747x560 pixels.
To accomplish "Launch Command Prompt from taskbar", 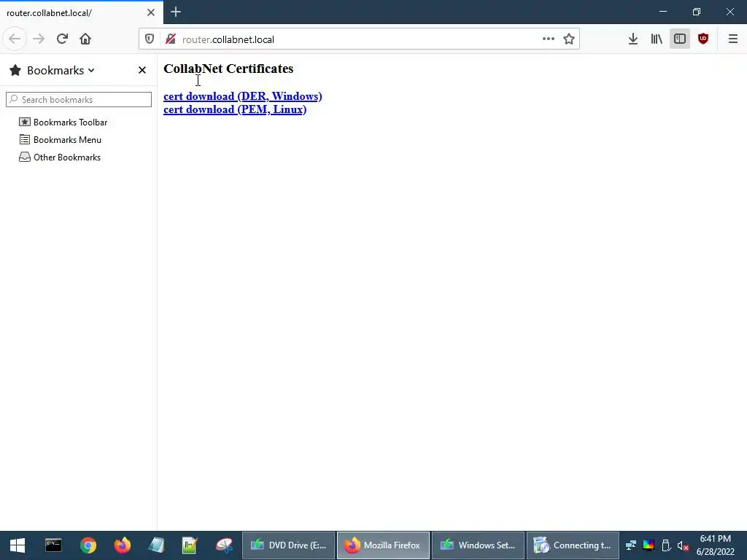I will point(53,545).
